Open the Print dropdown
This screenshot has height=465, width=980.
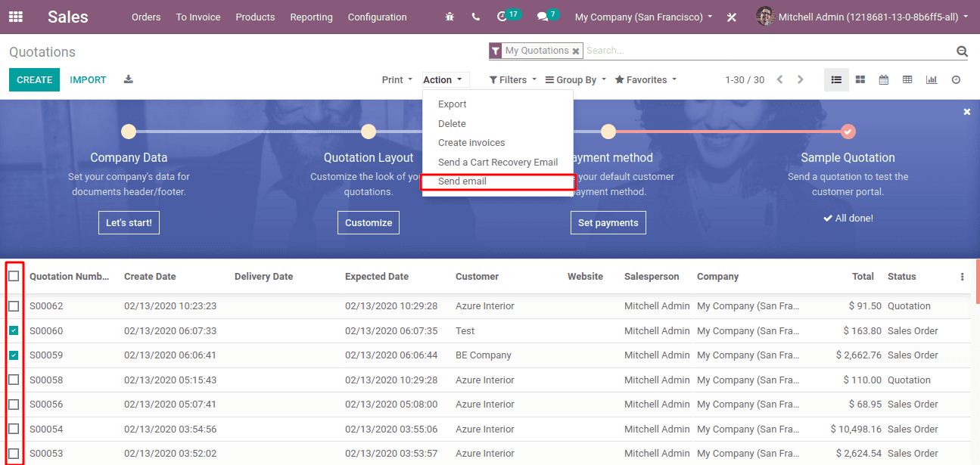point(397,79)
